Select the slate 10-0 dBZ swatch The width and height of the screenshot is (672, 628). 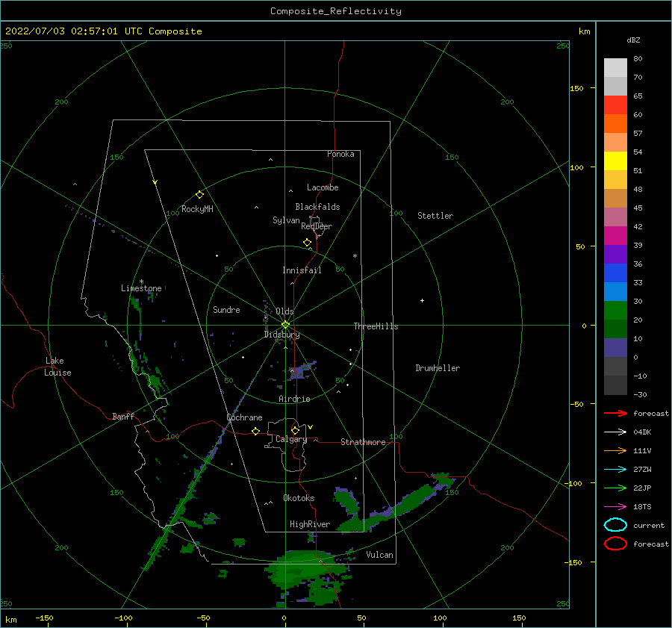pos(615,348)
